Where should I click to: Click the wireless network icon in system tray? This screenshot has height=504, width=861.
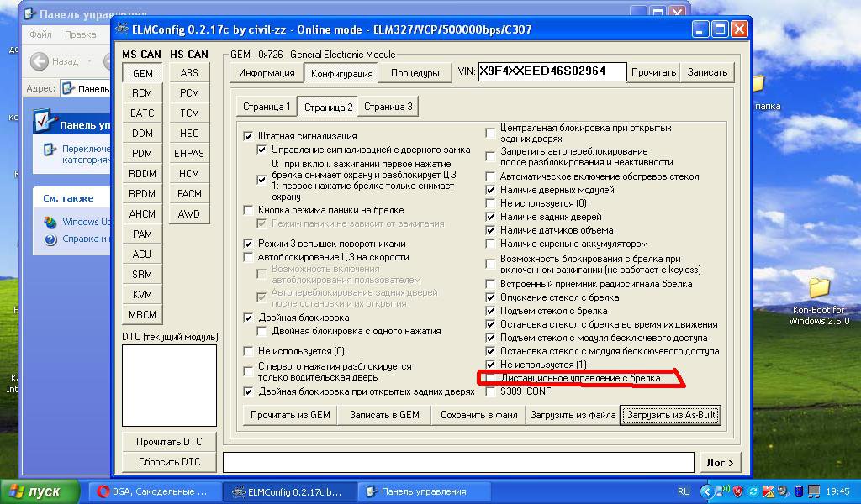click(x=724, y=491)
